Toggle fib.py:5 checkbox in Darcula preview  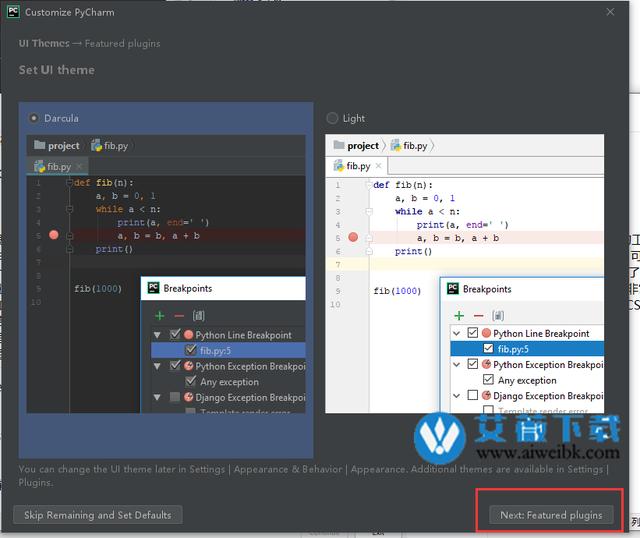point(191,350)
